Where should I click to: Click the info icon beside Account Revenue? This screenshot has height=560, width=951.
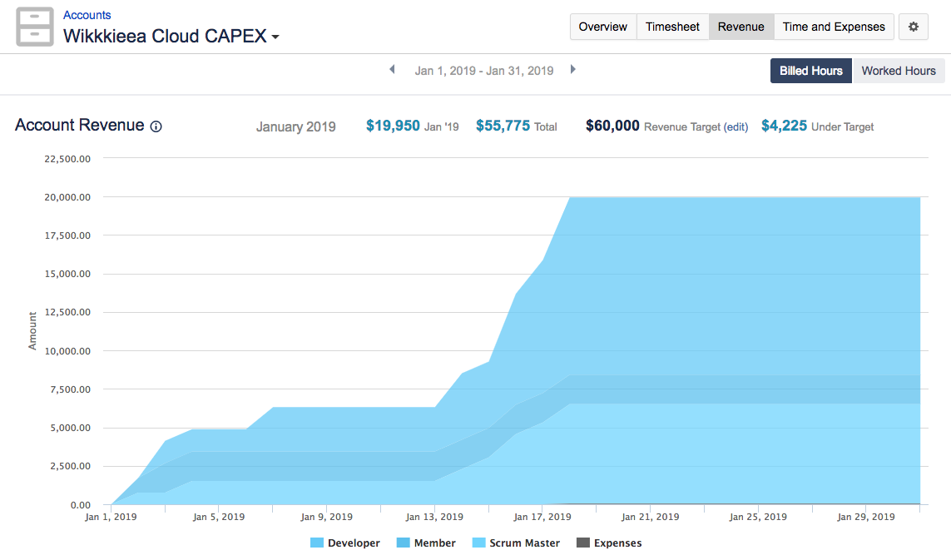point(156,126)
